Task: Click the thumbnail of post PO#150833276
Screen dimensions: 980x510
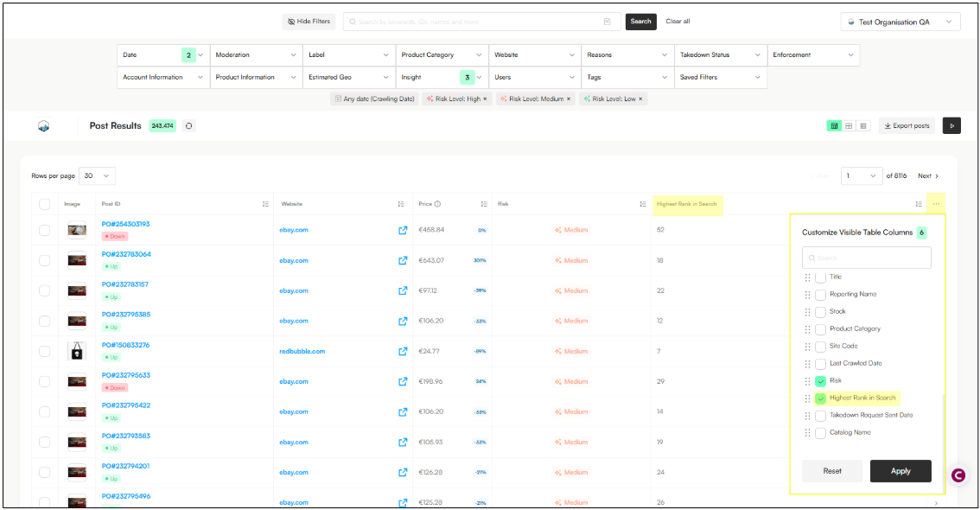Action: (77, 351)
